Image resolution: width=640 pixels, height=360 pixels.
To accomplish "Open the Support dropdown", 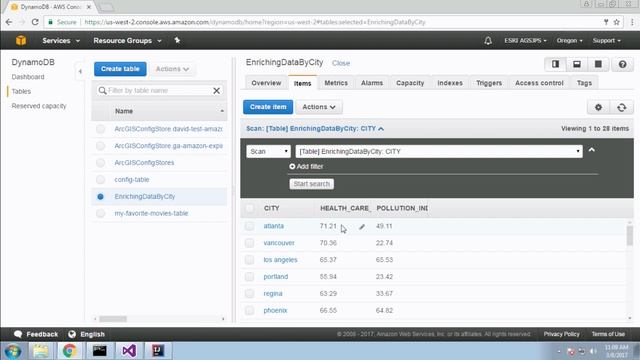I will pos(607,40).
